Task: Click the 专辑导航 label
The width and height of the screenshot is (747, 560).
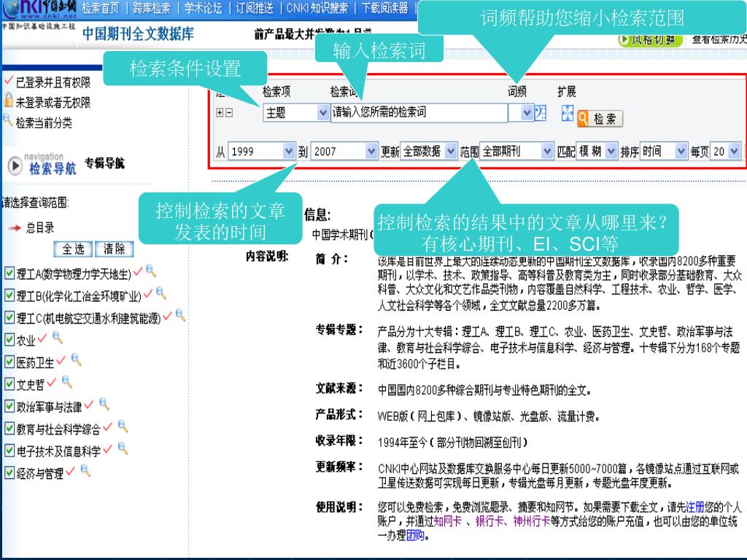Action: click(x=104, y=163)
